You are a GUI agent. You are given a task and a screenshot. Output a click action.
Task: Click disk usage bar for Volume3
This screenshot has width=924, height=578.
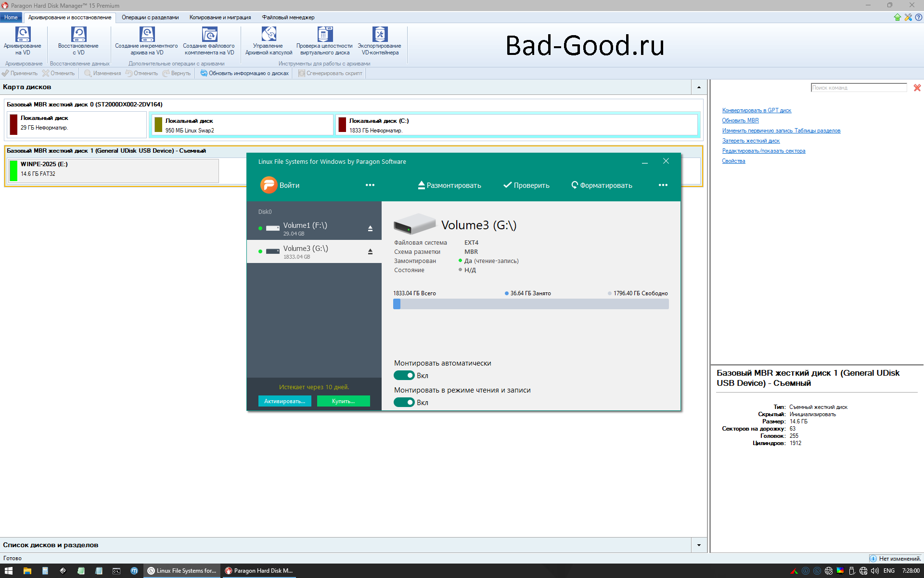(531, 304)
